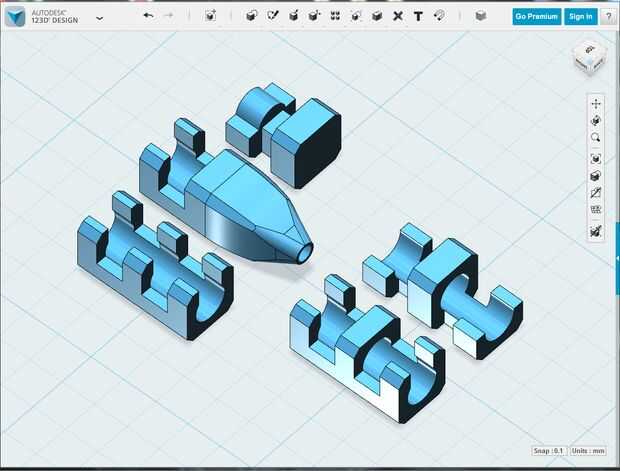Image resolution: width=620 pixels, height=471 pixels.
Task: Open the Sketch tools menu
Action: tap(272, 16)
